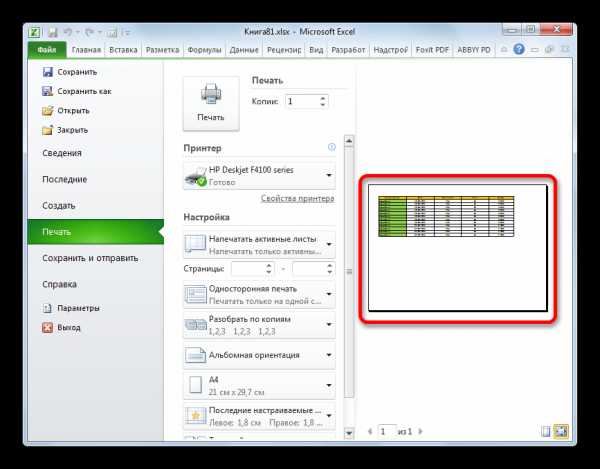The width and height of the screenshot is (600, 469).
Task: Open the Разработчик ribbon tab
Action: coord(348,50)
